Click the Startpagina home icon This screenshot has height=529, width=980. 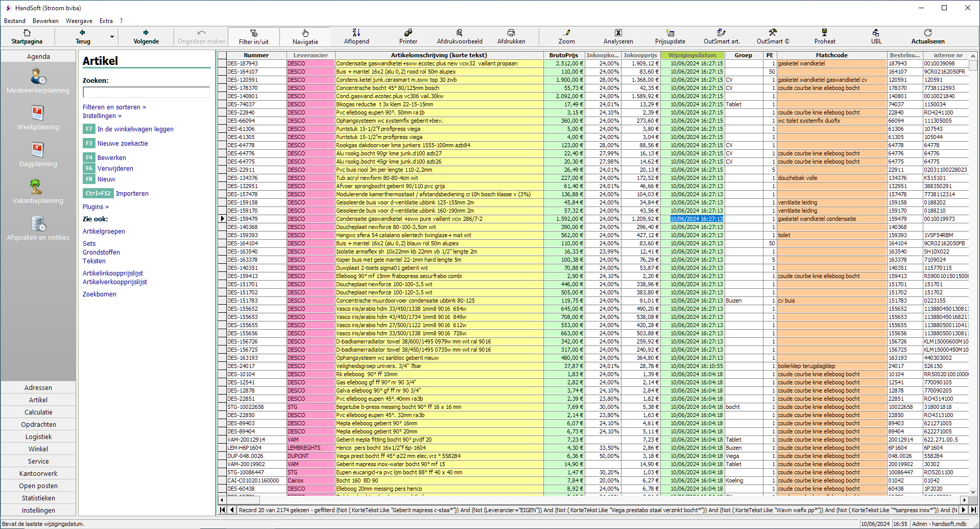[x=27, y=33]
